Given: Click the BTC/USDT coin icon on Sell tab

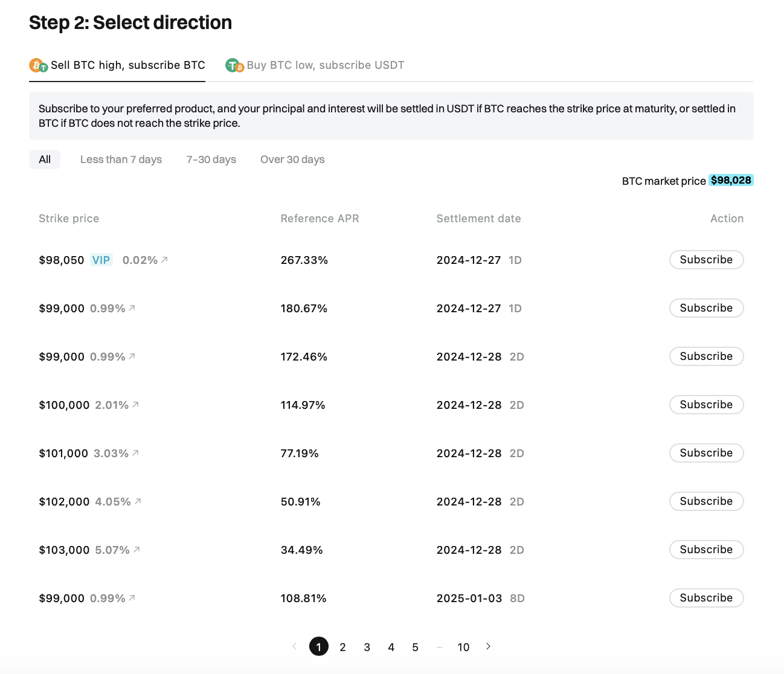Looking at the screenshot, I should (x=38, y=65).
